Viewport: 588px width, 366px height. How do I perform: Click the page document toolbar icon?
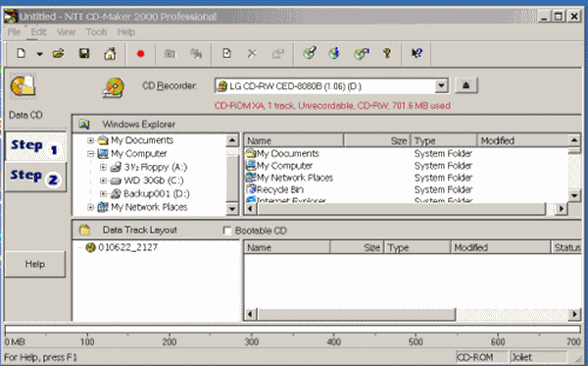226,53
